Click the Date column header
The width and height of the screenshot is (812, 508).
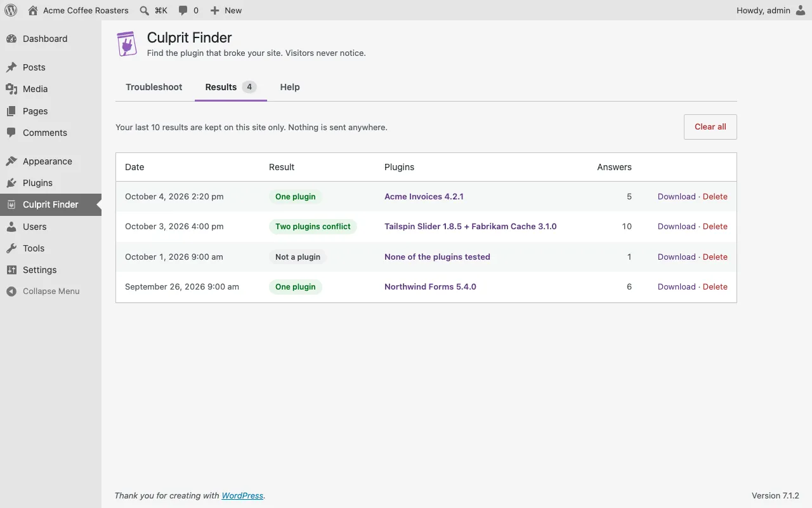click(134, 167)
